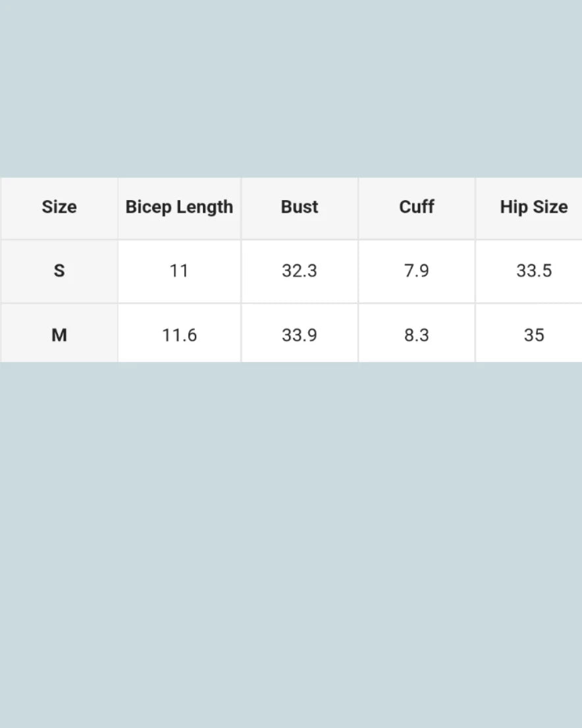
Task: Click the cuff value 7.9
Action: [x=417, y=271]
